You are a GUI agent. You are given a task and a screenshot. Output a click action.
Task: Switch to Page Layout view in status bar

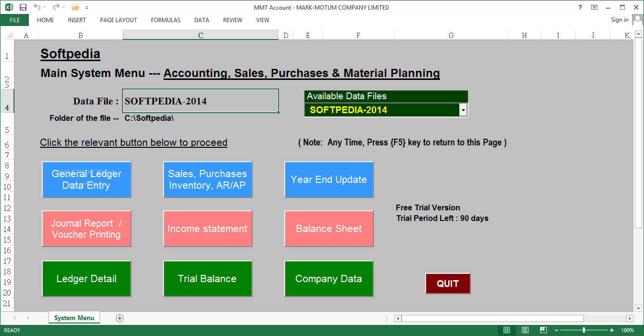click(x=525, y=330)
